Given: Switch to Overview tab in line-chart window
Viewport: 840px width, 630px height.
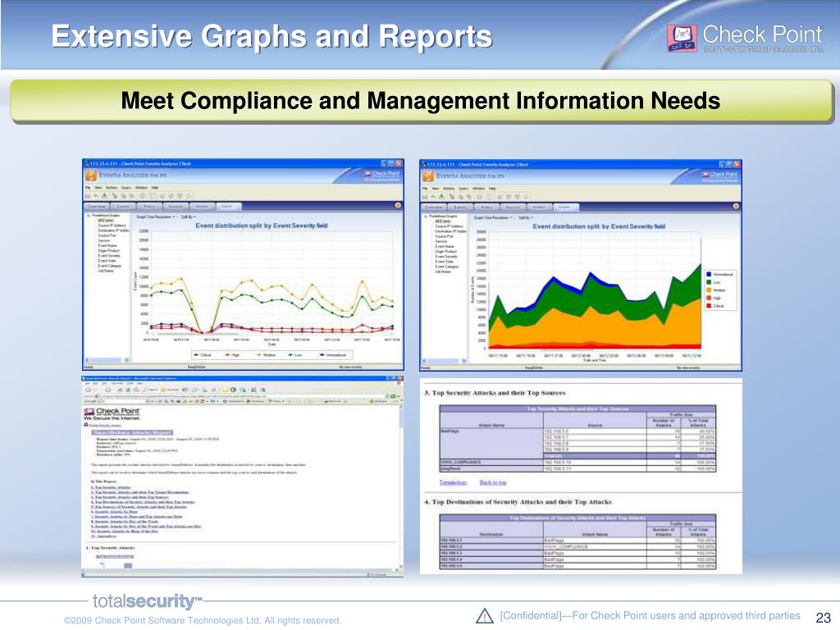Looking at the screenshot, I should tap(97, 207).
